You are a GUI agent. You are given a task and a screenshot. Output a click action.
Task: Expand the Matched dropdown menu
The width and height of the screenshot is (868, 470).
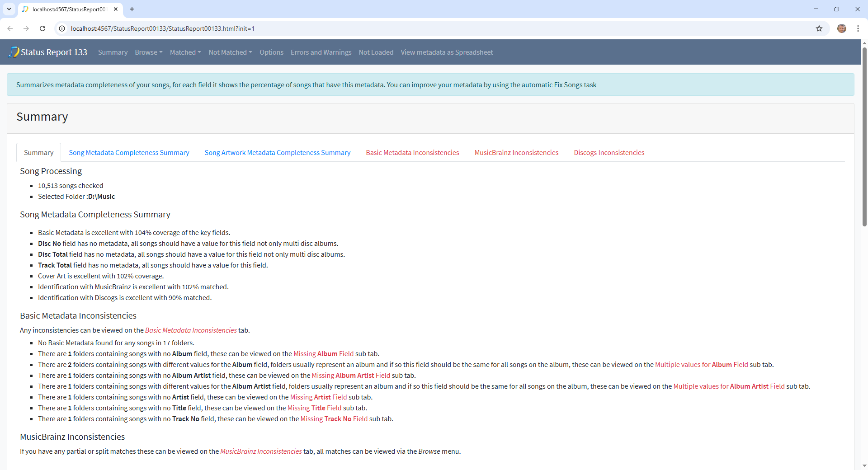pyautogui.click(x=185, y=52)
